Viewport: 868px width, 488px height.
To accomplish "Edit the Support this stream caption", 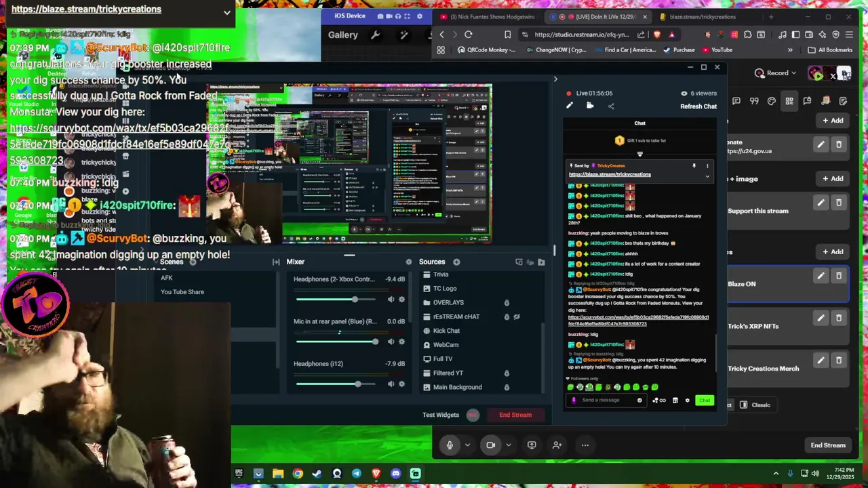I will (821, 203).
